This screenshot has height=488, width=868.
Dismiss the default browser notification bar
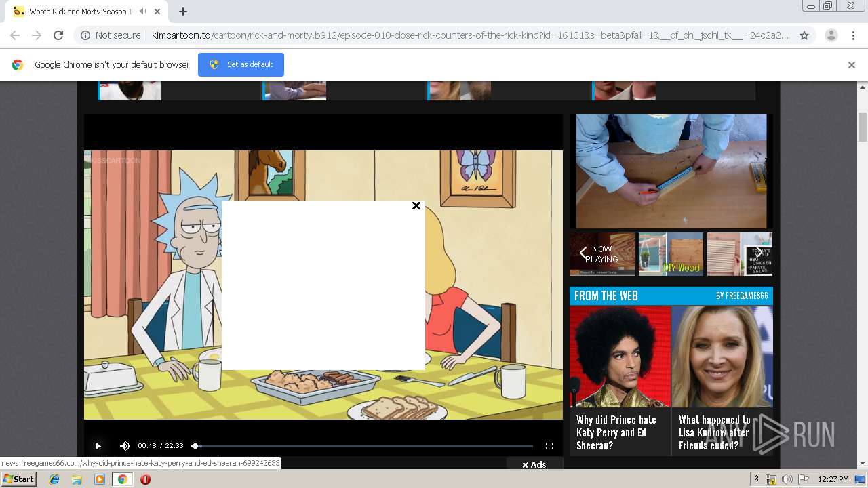pos(852,65)
